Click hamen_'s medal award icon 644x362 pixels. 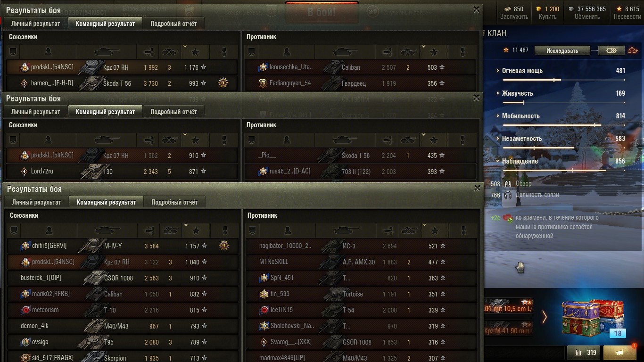coord(223,83)
